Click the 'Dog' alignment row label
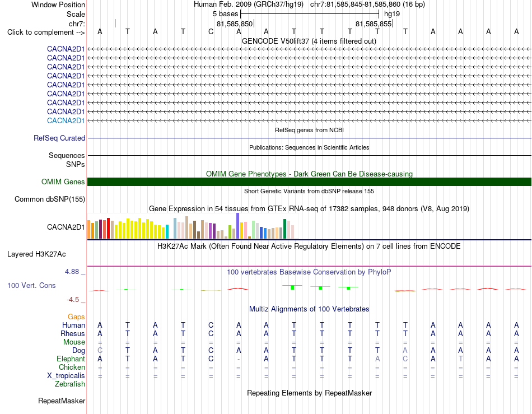The image size is (532, 414). tap(79, 351)
